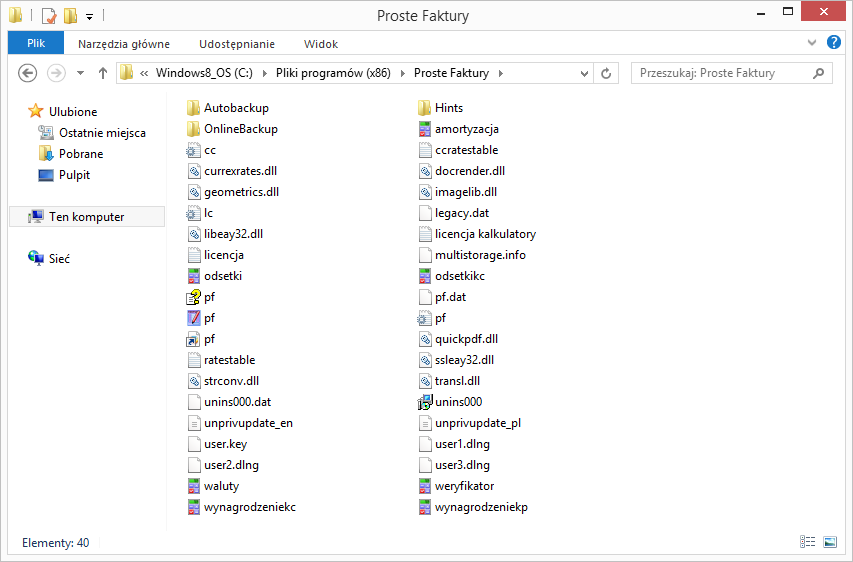This screenshot has width=853, height=562.
Task: Go back with the back arrow button
Action: point(27,73)
